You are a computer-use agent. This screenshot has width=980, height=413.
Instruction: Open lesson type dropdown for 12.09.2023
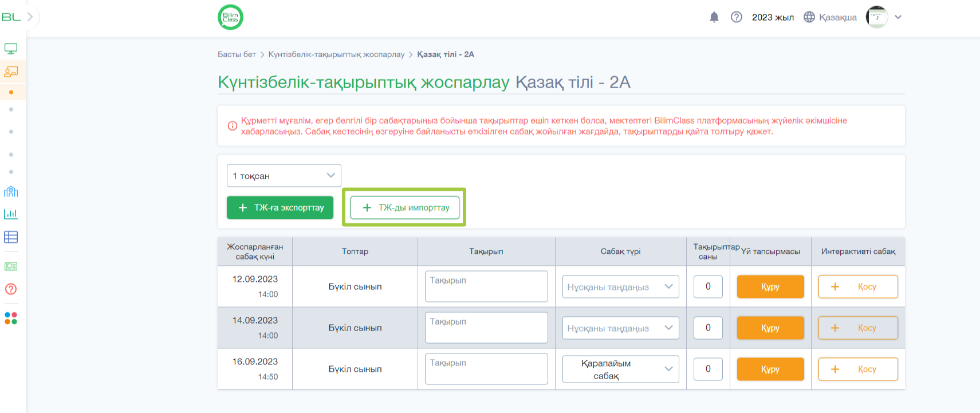click(x=621, y=287)
